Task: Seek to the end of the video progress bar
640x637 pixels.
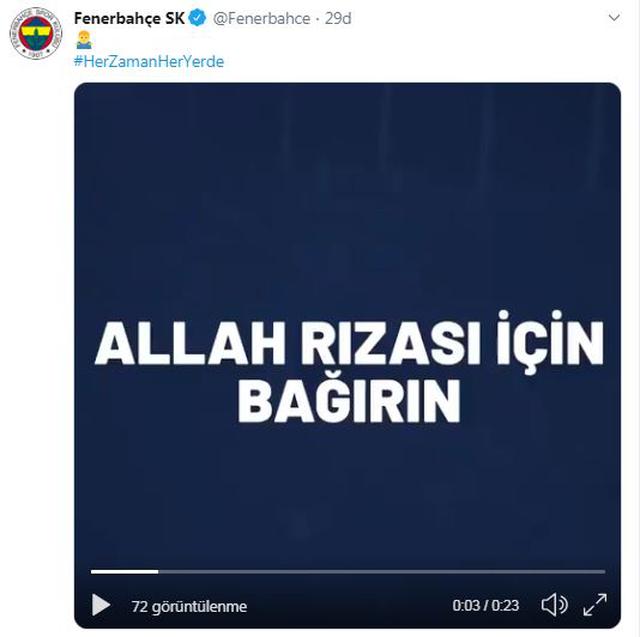Action: pos(603,572)
